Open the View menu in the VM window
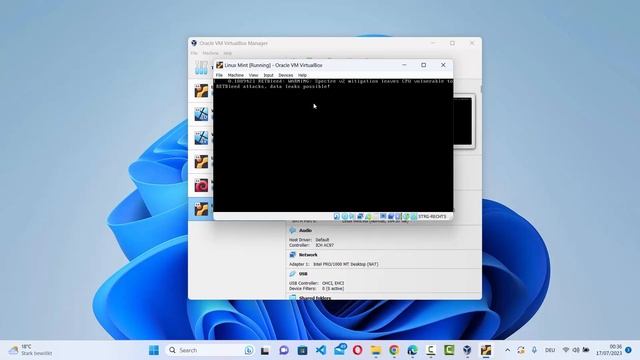 click(x=253, y=75)
